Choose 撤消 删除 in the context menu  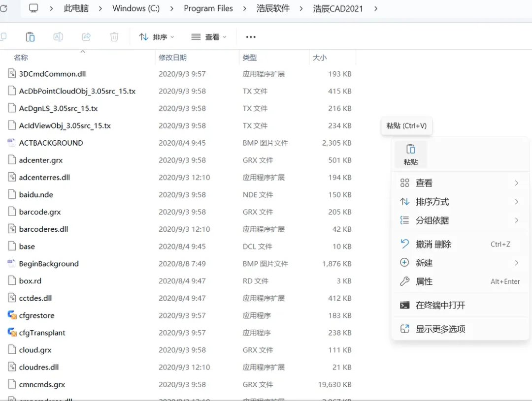click(460, 244)
